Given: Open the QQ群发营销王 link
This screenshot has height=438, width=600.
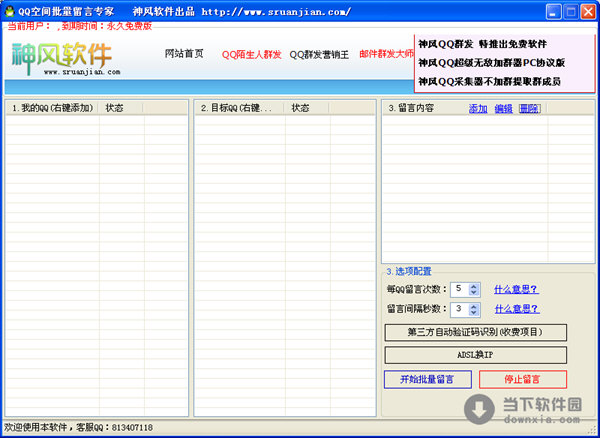Looking at the screenshot, I should point(319,55).
